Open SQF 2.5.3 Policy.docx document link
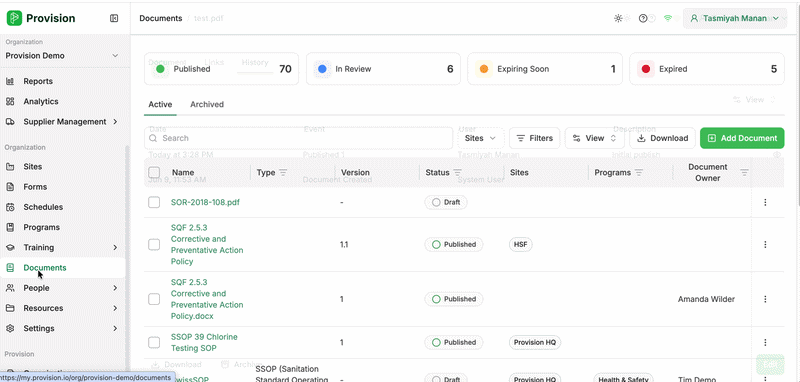The image size is (800, 382). click(x=207, y=299)
